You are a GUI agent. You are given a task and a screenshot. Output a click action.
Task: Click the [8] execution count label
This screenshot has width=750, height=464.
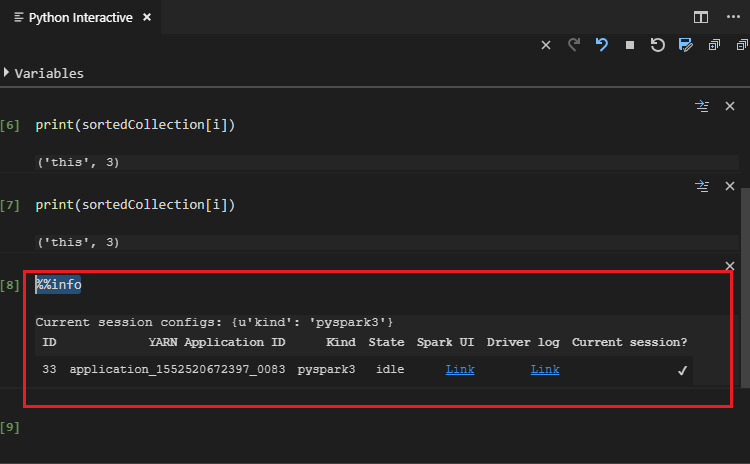point(10,285)
